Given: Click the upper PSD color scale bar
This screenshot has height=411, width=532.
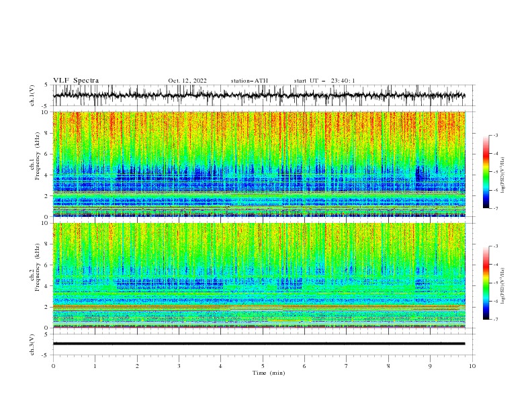Looking at the screenshot, I should 486,172.
